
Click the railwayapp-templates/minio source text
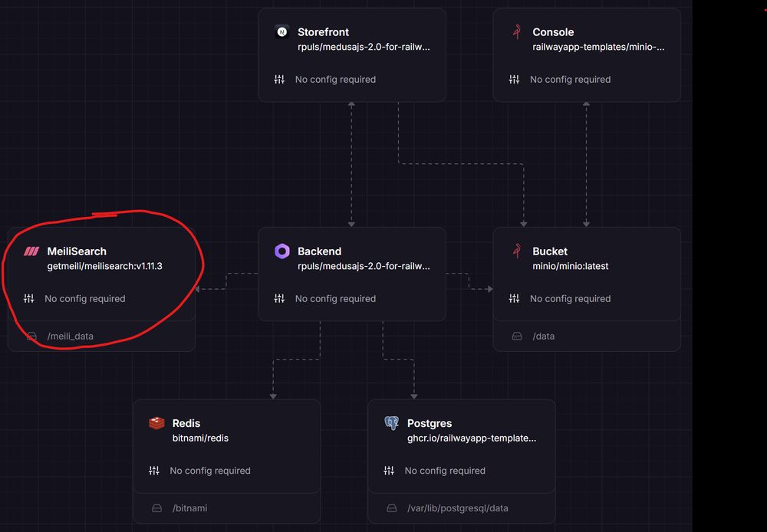598,47
